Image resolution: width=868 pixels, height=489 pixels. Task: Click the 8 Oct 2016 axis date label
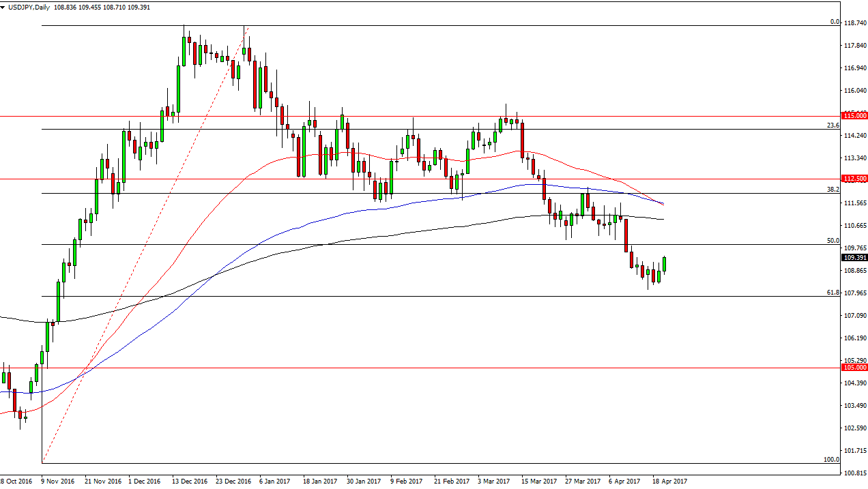pyautogui.click(x=16, y=481)
